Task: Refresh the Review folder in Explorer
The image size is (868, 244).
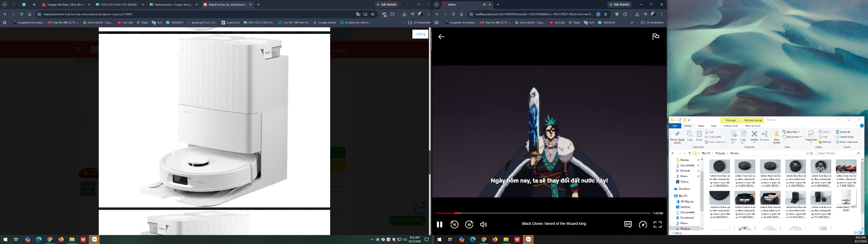Action: [x=812, y=153]
